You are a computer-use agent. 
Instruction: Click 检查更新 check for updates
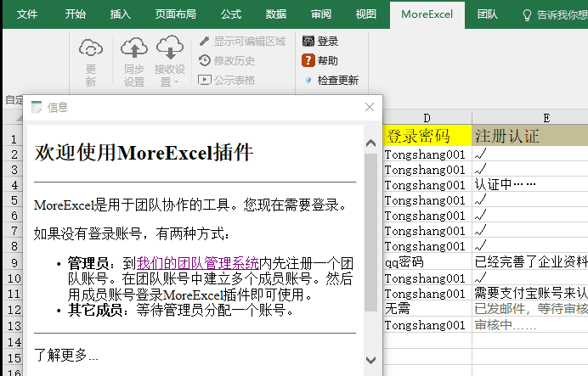click(x=331, y=80)
